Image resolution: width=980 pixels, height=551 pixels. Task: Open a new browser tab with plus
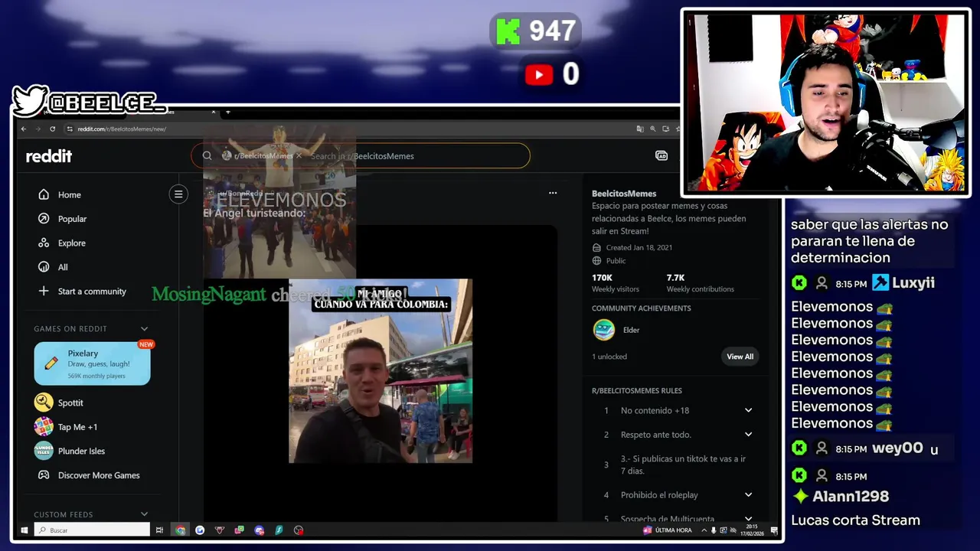[x=227, y=112]
